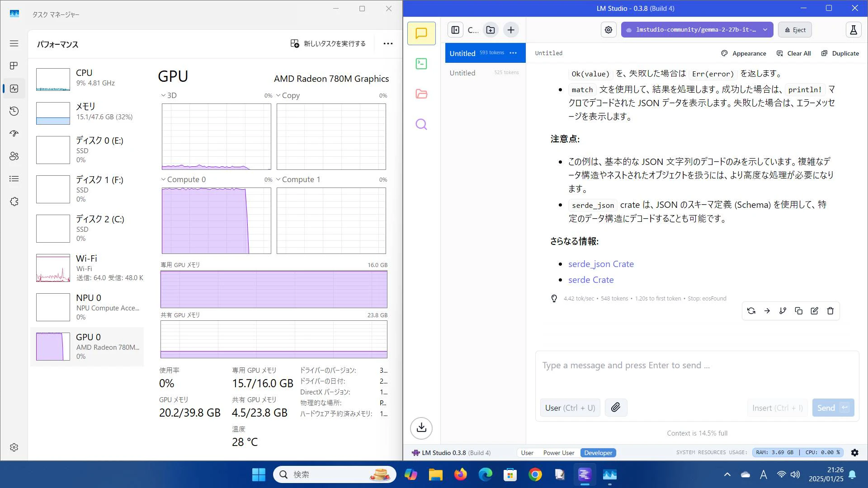The width and height of the screenshot is (868, 488).
Task: Open Startup apps page in Task Manager
Action: click(14, 134)
